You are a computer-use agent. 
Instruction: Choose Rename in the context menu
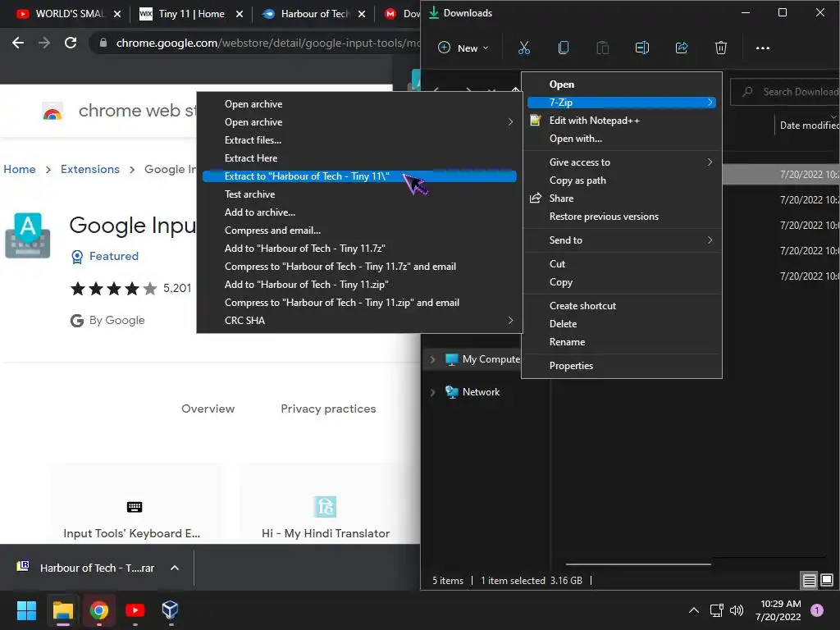pos(622,342)
